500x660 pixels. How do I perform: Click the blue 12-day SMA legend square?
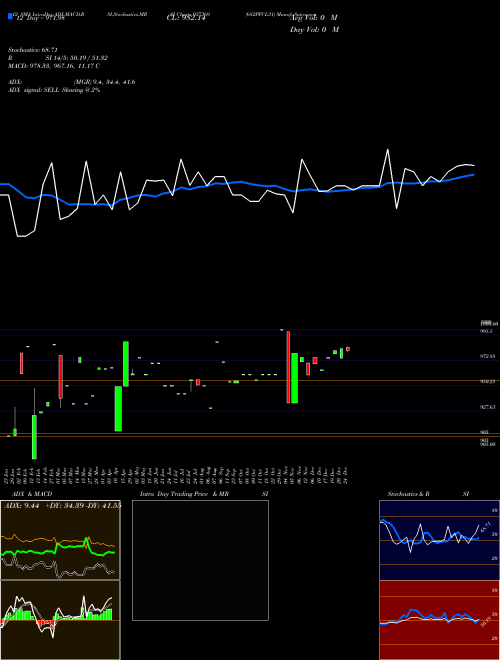point(10,16)
